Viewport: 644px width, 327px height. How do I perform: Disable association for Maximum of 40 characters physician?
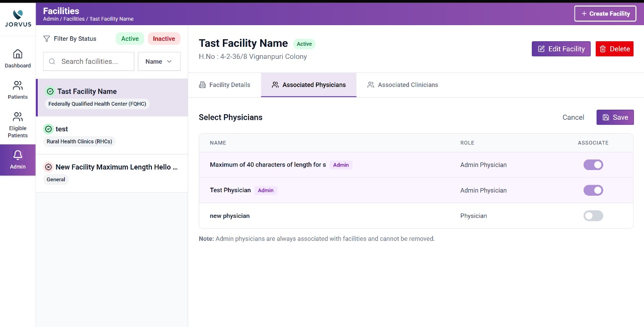pos(593,165)
